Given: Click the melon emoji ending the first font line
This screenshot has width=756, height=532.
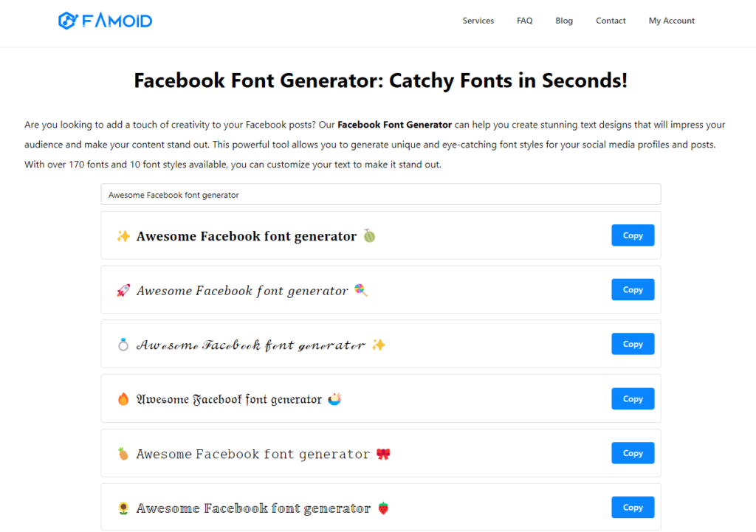Looking at the screenshot, I should click(369, 236).
